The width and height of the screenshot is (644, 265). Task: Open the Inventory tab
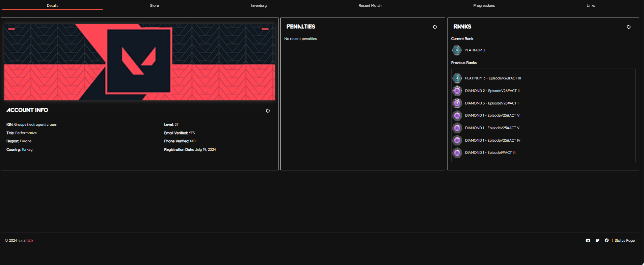point(259,5)
